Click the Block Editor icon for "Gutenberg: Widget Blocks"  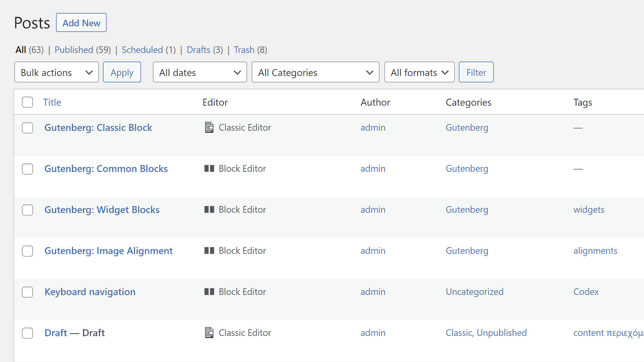(209, 209)
